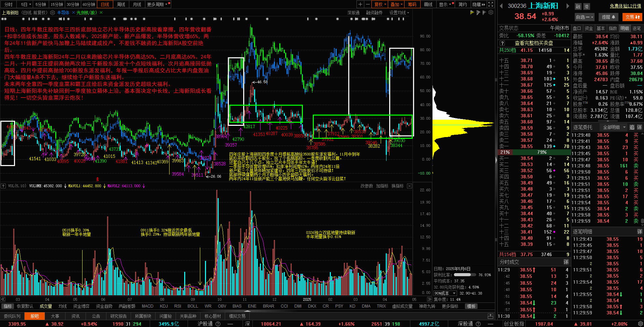Click the 21% / 79% buy-sell ratio bar

[x=534, y=152]
